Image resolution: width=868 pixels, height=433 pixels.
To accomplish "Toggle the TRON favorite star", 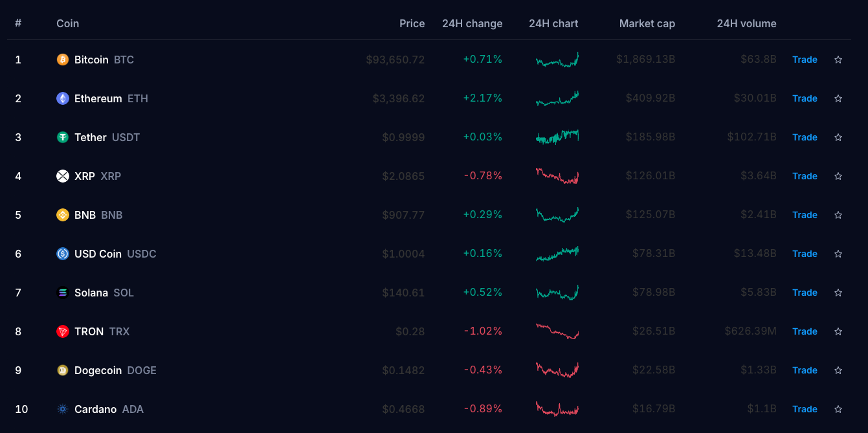I will pyautogui.click(x=838, y=331).
